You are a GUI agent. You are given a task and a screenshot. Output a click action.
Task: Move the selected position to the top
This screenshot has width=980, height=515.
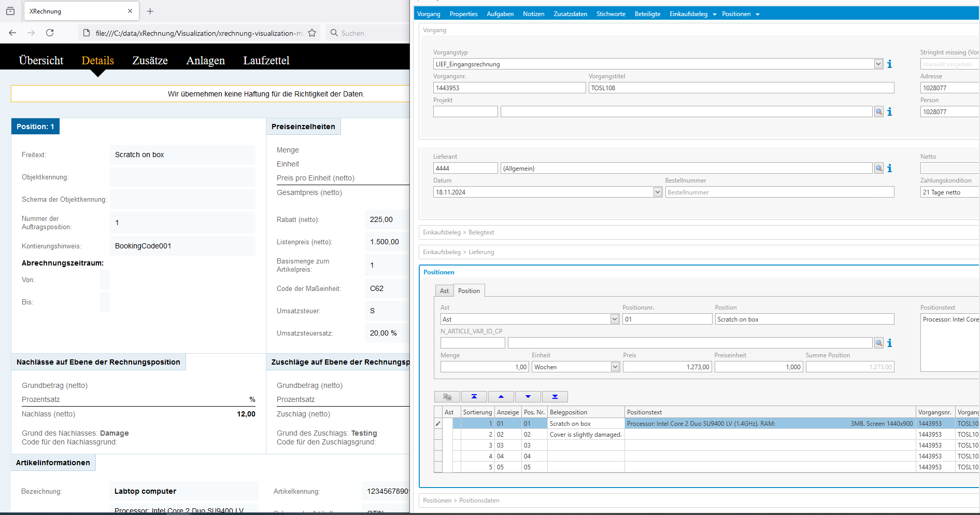pyautogui.click(x=474, y=397)
